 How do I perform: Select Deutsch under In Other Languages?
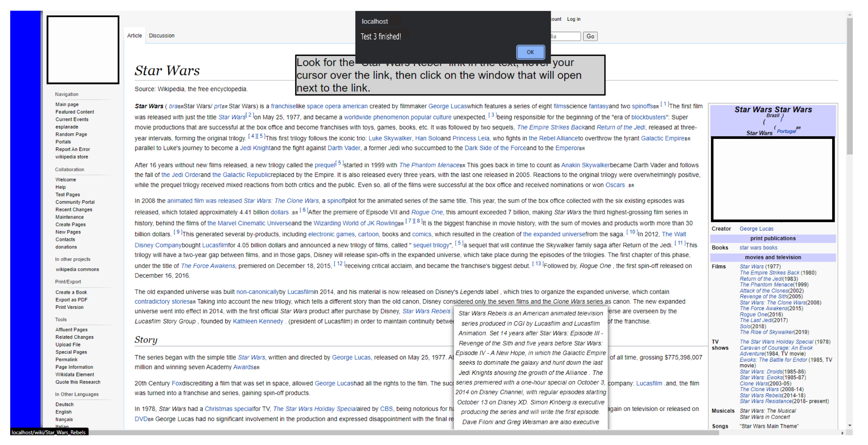[x=64, y=405]
